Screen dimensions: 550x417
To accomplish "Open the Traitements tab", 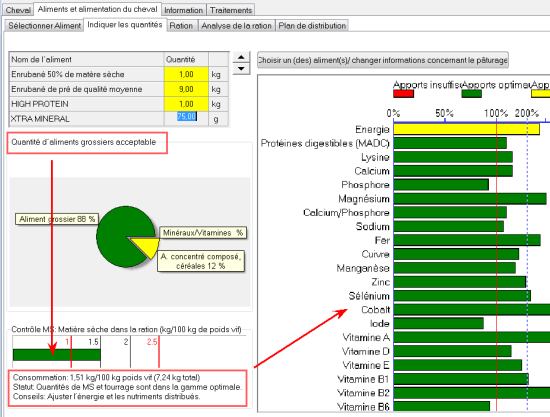I will tap(231, 10).
